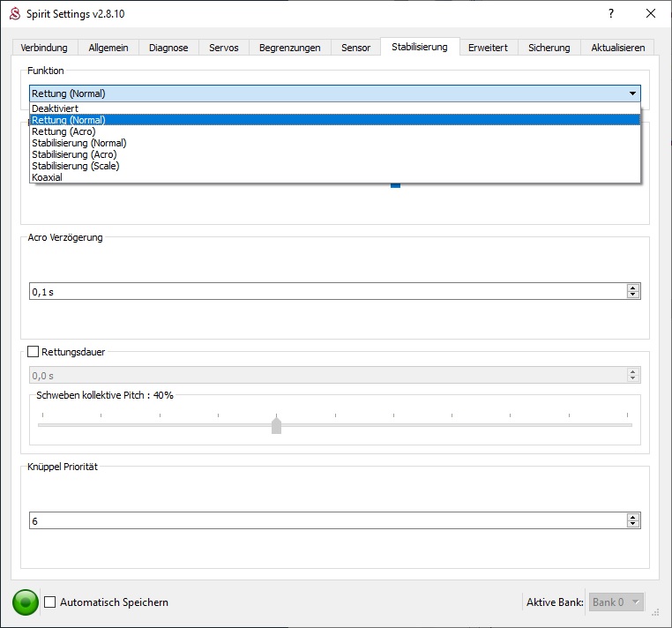
Task: Click the help question mark button
Action: [x=610, y=14]
